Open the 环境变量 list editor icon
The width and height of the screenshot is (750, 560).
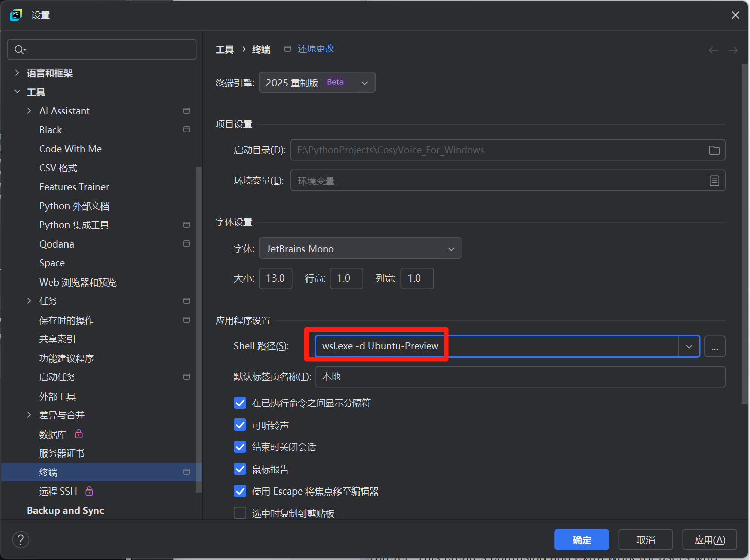(x=714, y=181)
